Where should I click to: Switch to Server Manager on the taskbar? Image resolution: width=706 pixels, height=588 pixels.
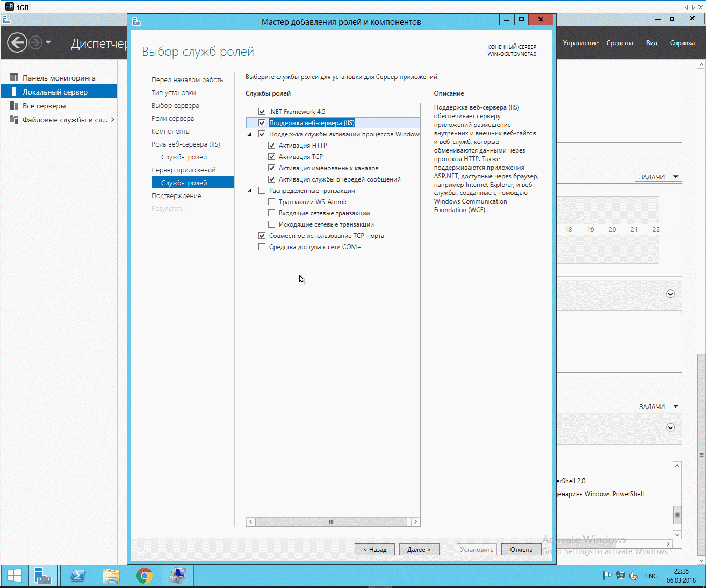pyautogui.click(x=43, y=576)
